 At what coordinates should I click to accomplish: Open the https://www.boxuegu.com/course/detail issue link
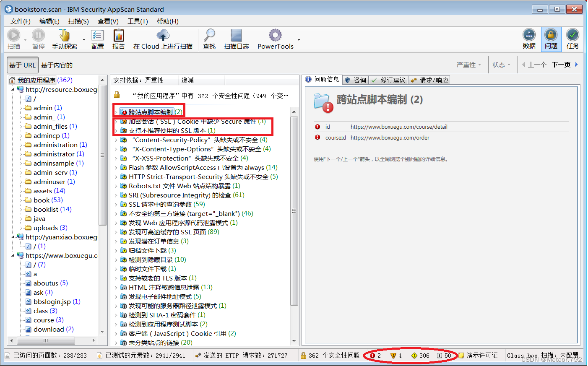click(x=399, y=127)
